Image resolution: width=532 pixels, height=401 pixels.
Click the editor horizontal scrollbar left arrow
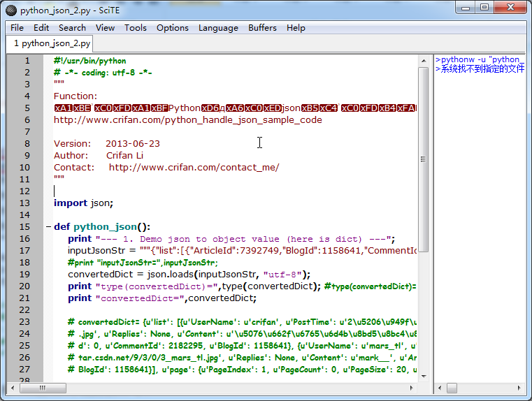pos(13,388)
